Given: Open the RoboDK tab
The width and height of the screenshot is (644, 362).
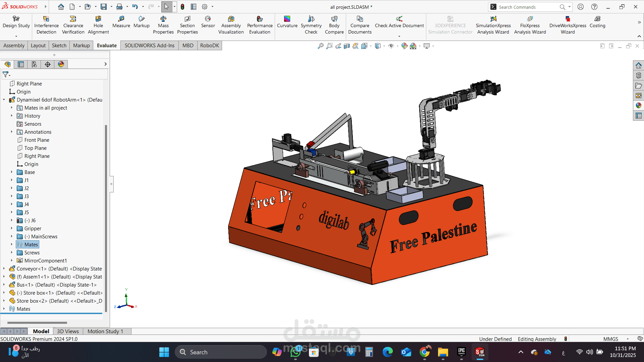Looking at the screenshot, I should coord(210,46).
